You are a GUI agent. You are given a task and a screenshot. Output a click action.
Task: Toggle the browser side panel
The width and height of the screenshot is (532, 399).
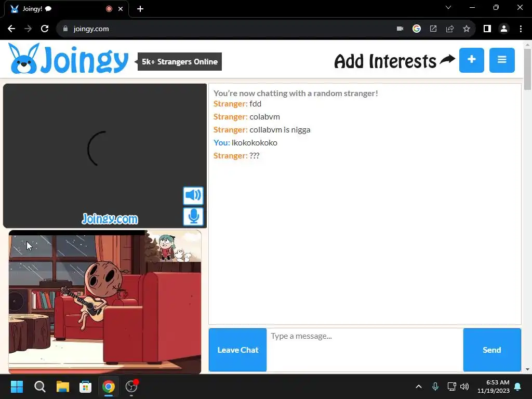(x=487, y=29)
